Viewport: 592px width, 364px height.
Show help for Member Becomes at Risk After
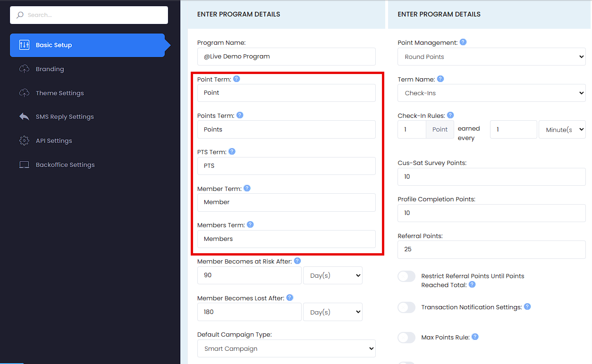(297, 261)
